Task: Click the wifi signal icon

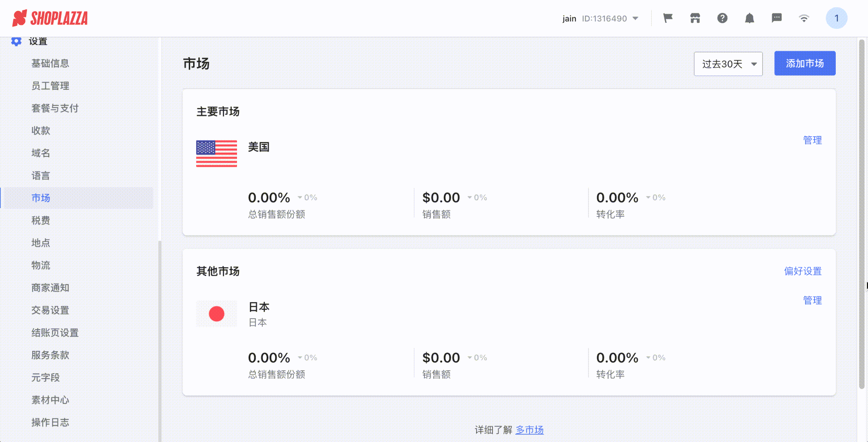Action: 803,18
